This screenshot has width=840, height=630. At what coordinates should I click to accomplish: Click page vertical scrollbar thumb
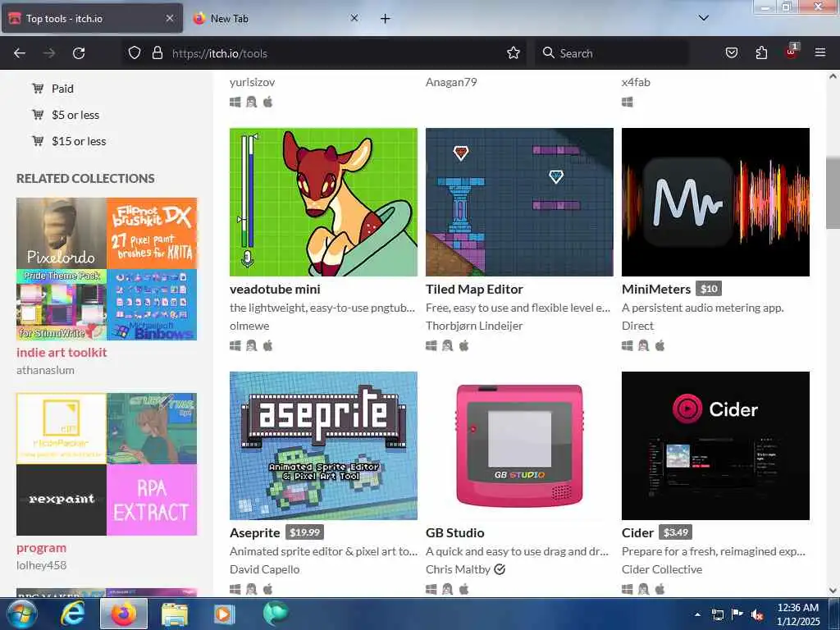pos(833,193)
